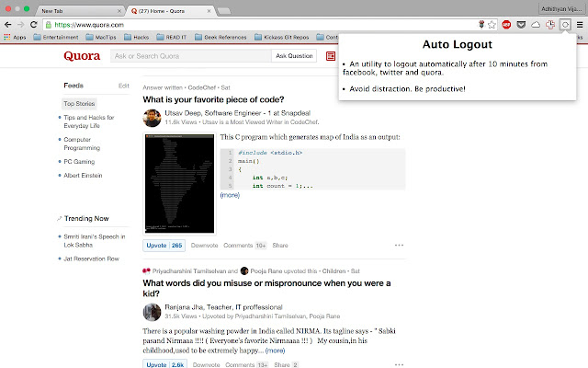Click the Quora logo
Image resolution: width=588 pixels, height=368 pixels.
82,56
